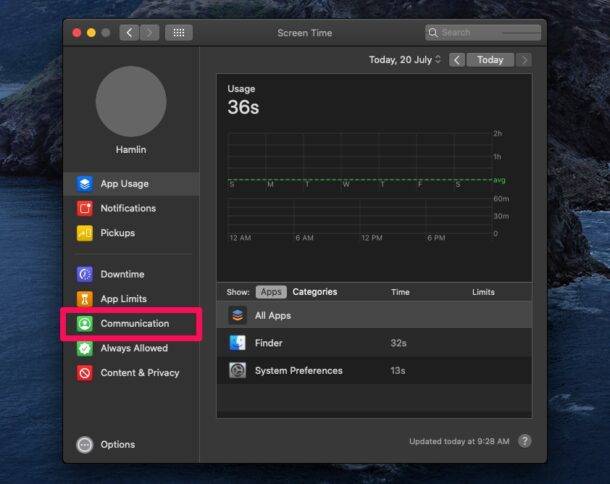This screenshot has width=610, height=484.
Task: Select the purple Downtime icon
Action: coord(84,274)
